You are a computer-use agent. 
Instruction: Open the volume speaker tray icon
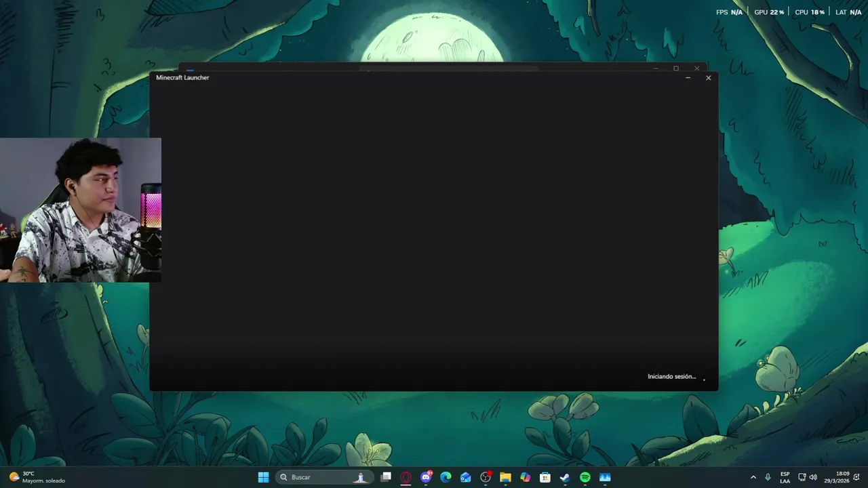coord(813,477)
